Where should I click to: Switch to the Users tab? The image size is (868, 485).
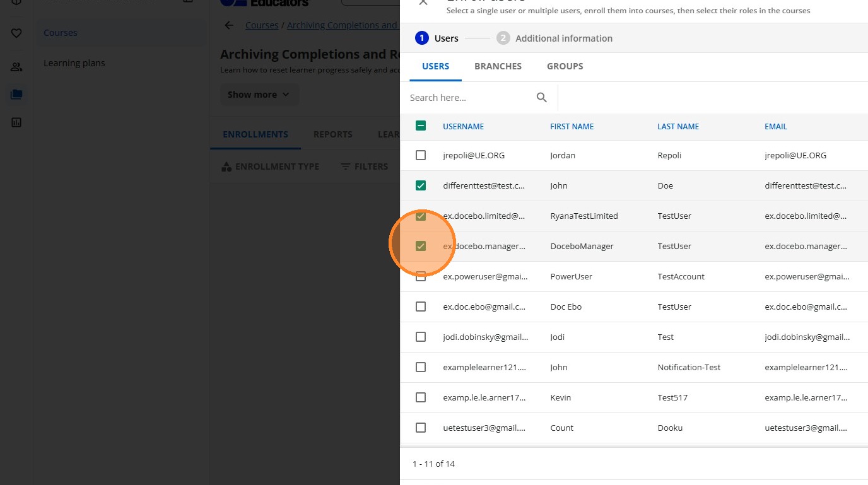pyautogui.click(x=435, y=66)
